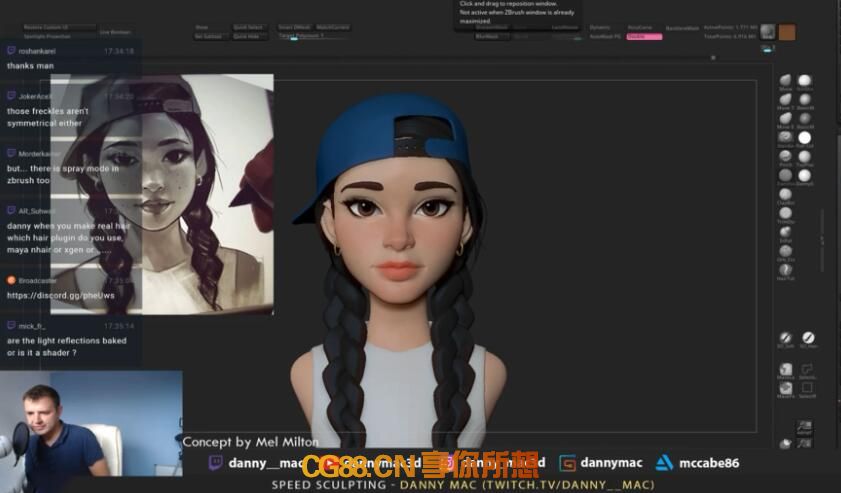Viewport: 841px width, 493px height.
Task: Toggle AutoMask PG
Action: click(x=605, y=36)
